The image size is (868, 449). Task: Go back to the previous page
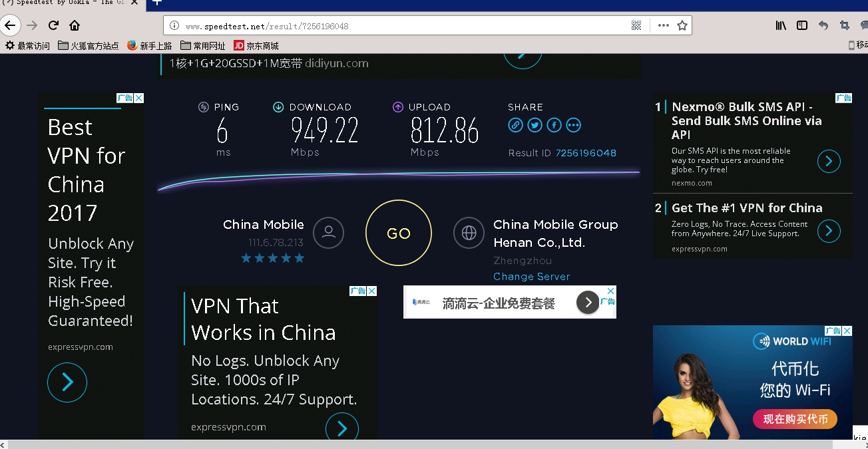[10, 25]
